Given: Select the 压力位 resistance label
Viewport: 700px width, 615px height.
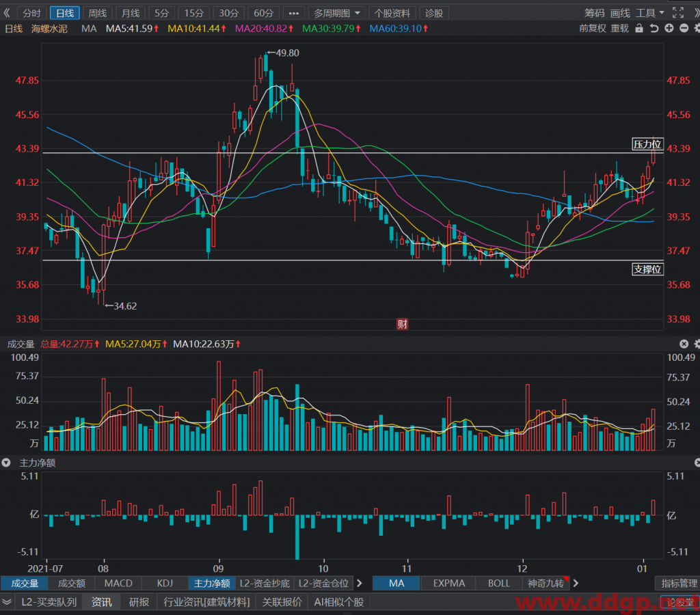Looking at the screenshot, I should (x=647, y=143).
